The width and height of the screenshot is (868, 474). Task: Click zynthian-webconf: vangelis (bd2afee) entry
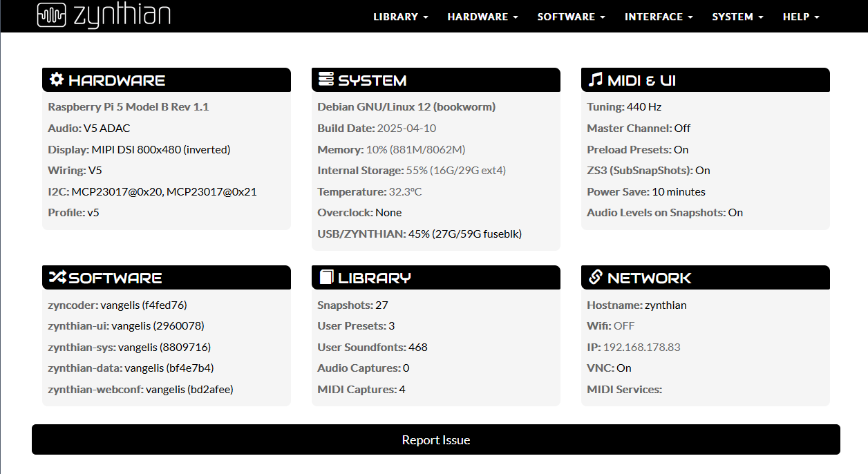click(140, 389)
